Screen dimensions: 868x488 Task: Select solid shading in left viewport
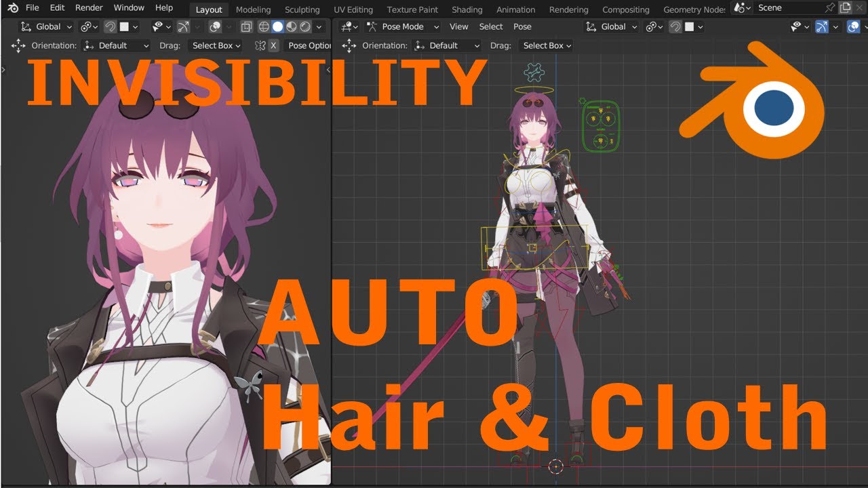(277, 26)
